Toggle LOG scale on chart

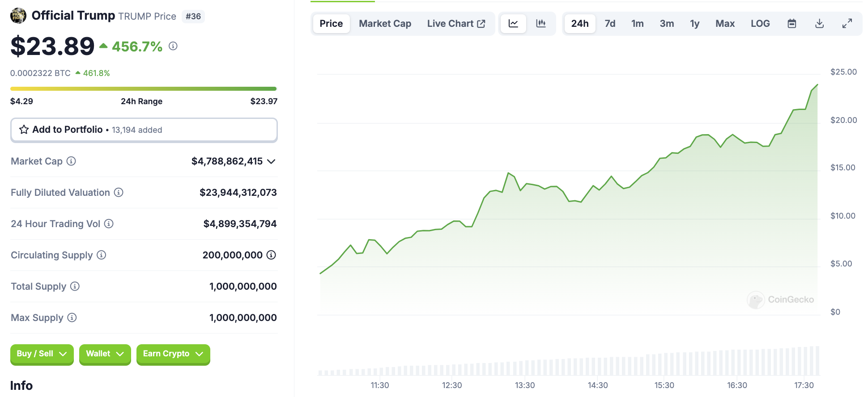[x=760, y=24]
